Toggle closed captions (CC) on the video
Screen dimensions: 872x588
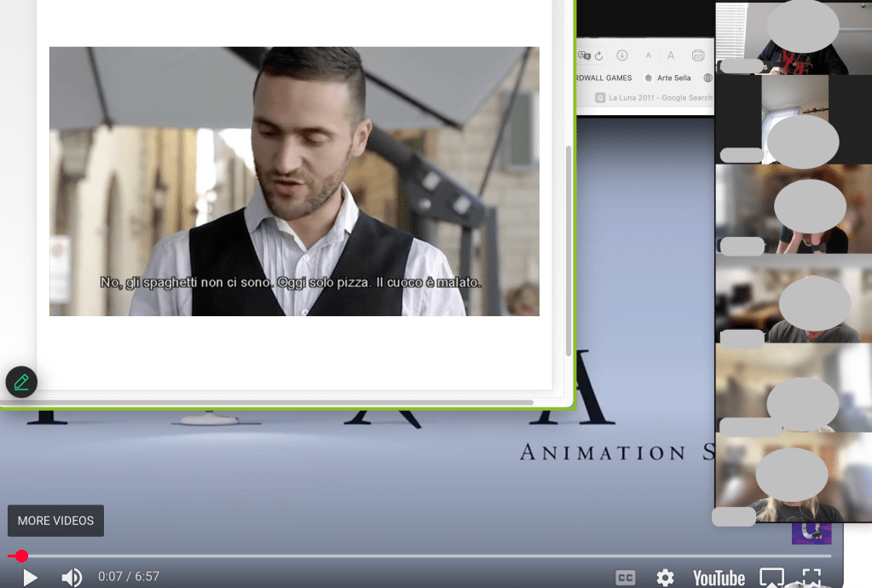[625, 578]
